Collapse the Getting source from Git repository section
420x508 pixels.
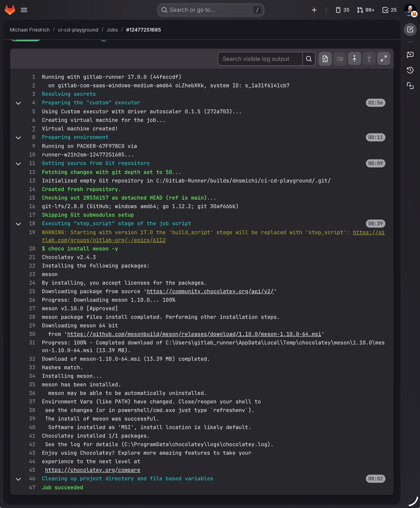18,164
